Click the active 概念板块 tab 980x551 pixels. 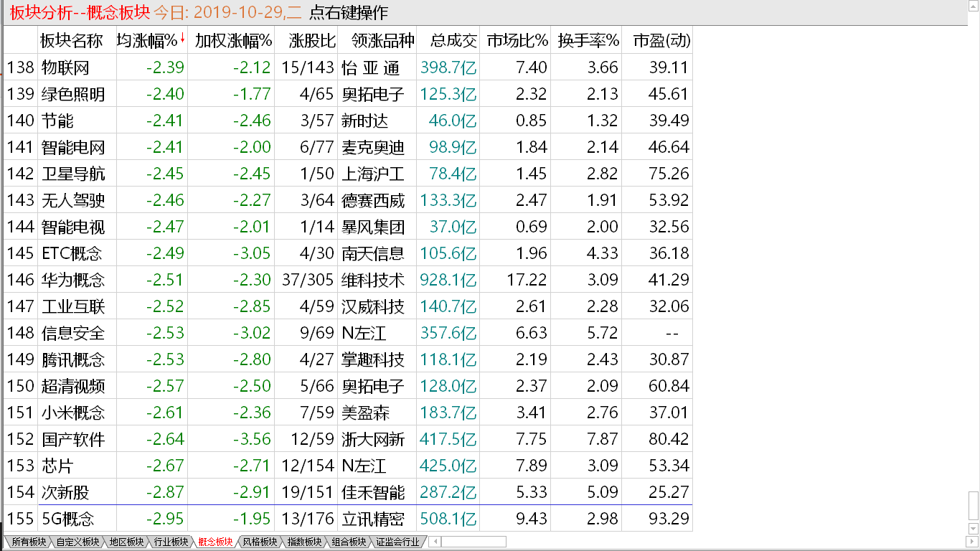(x=215, y=542)
